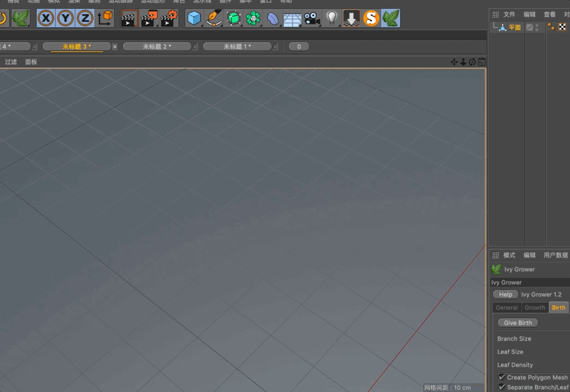Open Object Manager 文件 menu
The height and width of the screenshot is (392, 570).
[509, 15]
